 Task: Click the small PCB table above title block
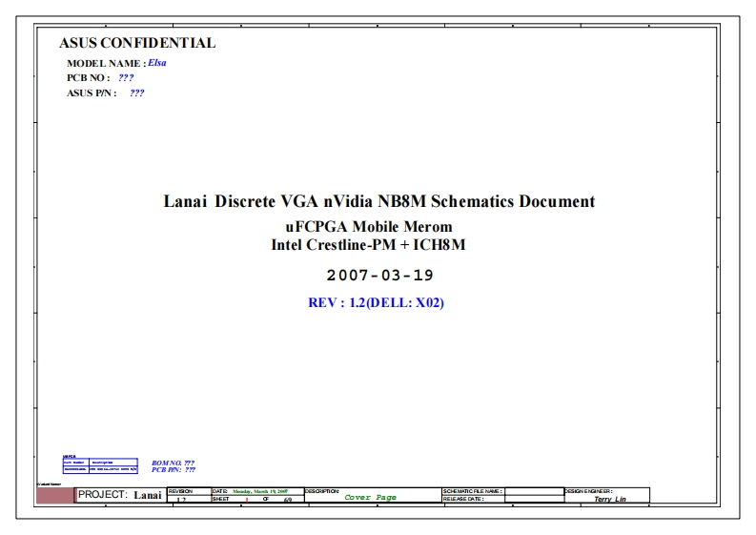[100, 466]
